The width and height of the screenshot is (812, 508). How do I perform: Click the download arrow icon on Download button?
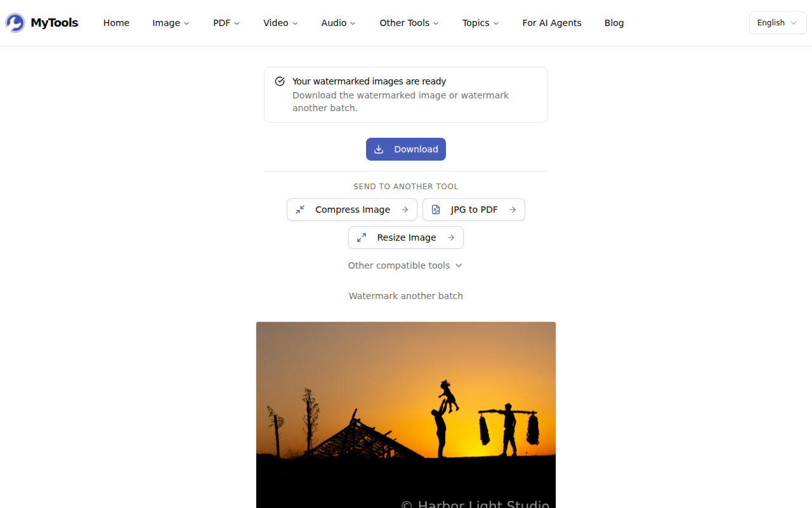(x=379, y=149)
